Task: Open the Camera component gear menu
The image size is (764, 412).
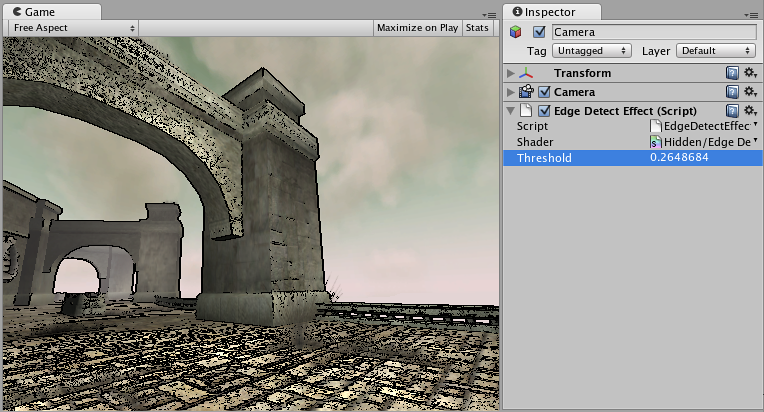Action: tap(750, 92)
